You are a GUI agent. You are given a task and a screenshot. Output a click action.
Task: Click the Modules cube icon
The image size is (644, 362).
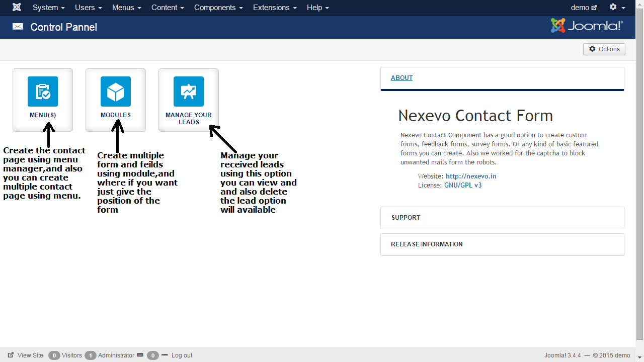(116, 92)
